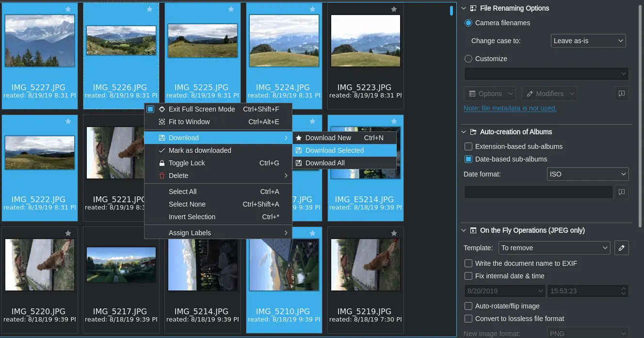Click the info icon beside the Customize field
This screenshot has width=644, height=338.
[621, 94]
